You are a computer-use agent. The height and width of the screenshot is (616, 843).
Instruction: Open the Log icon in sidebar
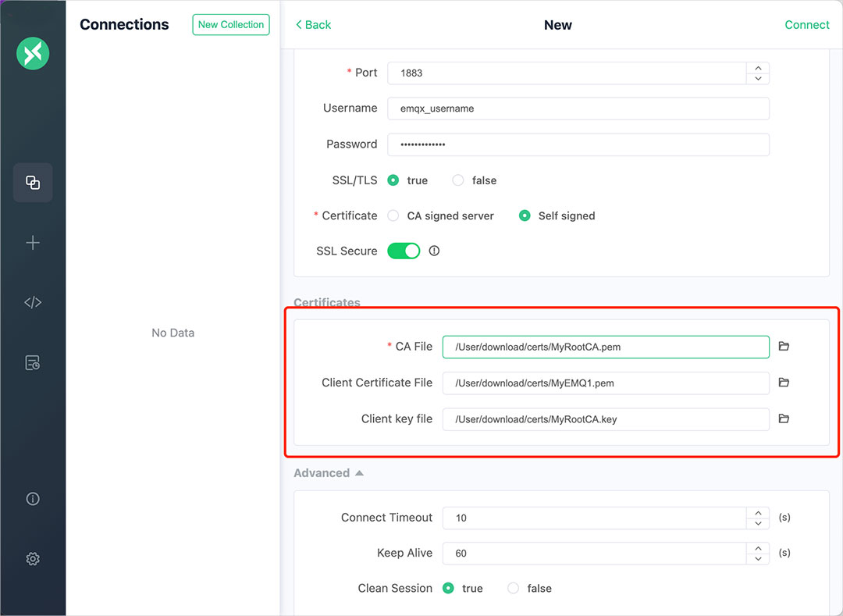pos(33,363)
